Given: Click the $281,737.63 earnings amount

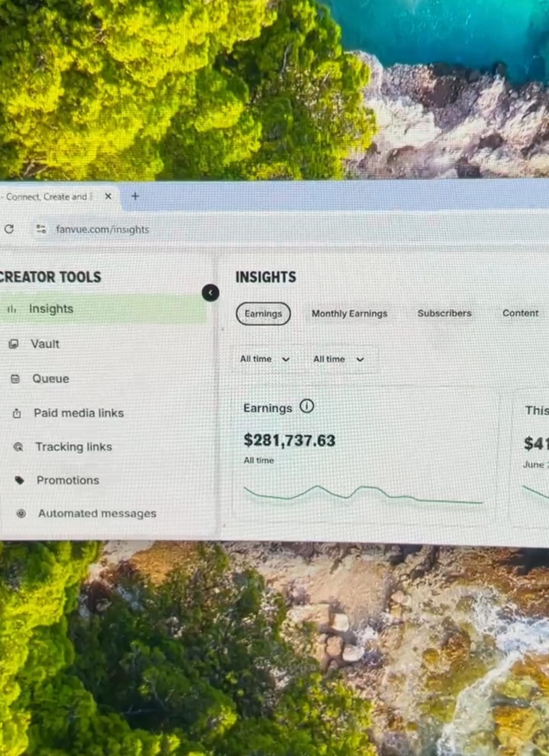Looking at the screenshot, I should click(290, 440).
